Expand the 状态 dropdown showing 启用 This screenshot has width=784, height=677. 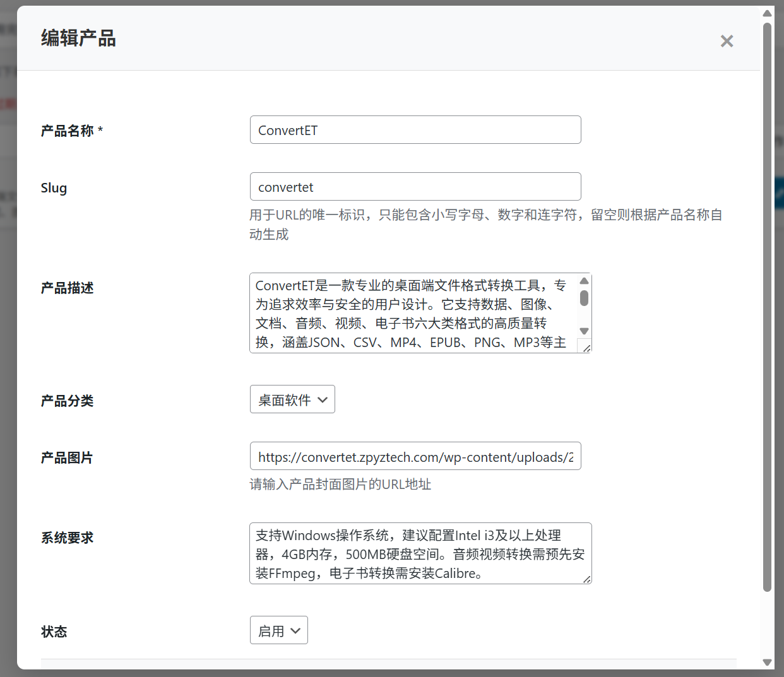[278, 630]
